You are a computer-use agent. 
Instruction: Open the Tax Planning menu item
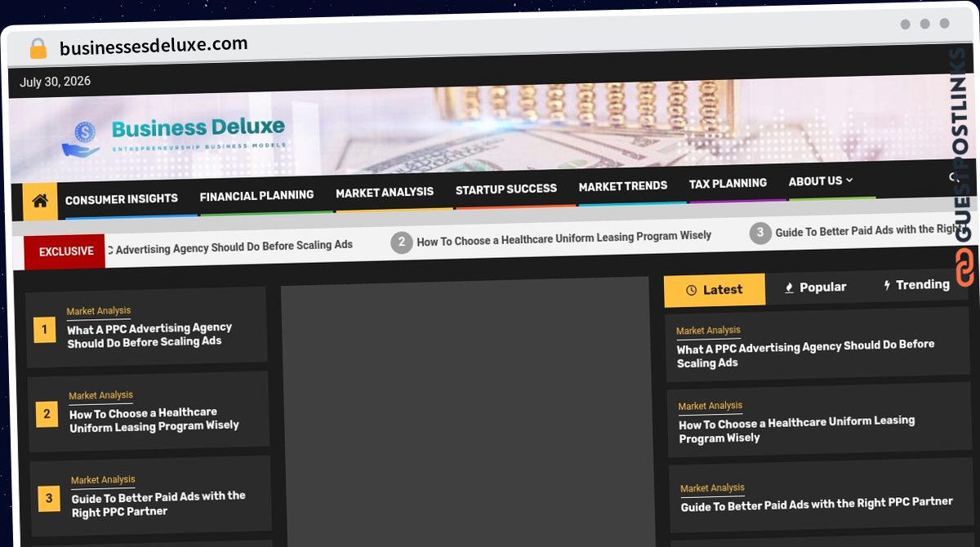pyautogui.click(x=728, y=184)
